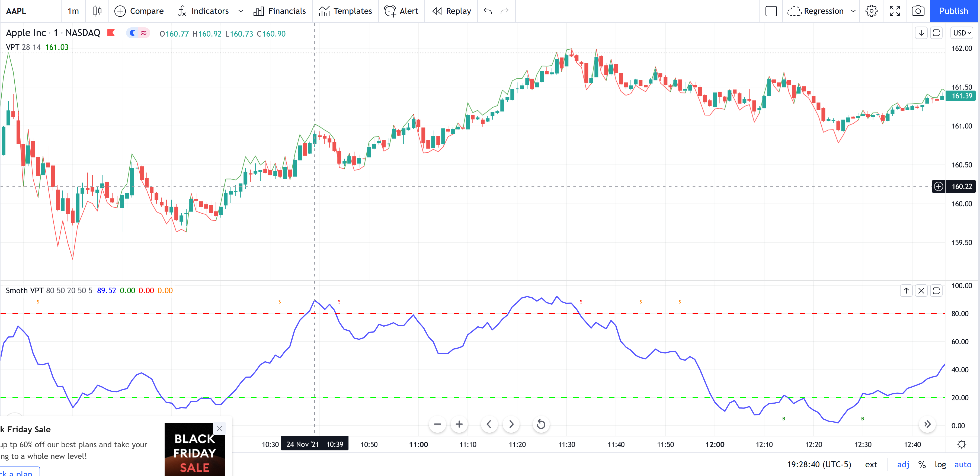
Task: Delete the Smoth VPT pane
Action: tap(921, 291)
